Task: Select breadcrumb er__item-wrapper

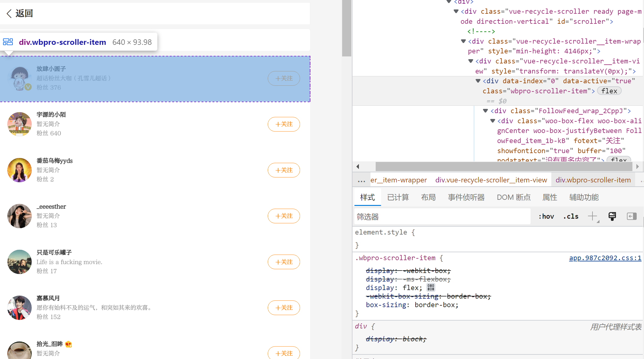Action: point(399,180)
